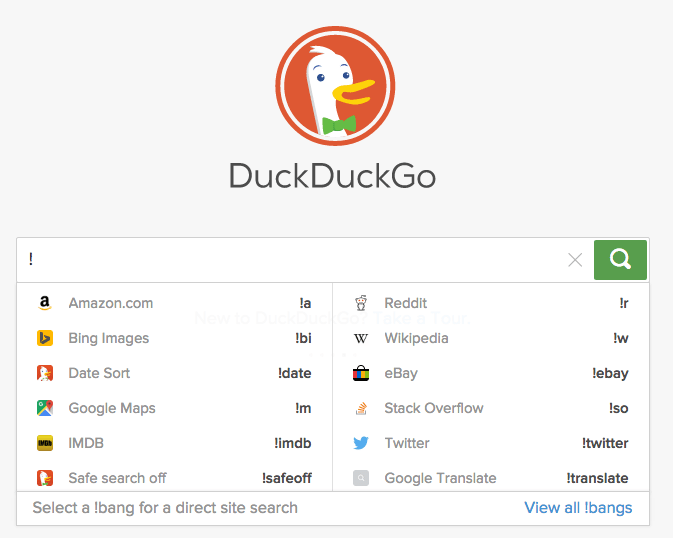This screenshot has width=673, height=538.
Task: Click the Bing Images icon
Action: coord(45,338)
